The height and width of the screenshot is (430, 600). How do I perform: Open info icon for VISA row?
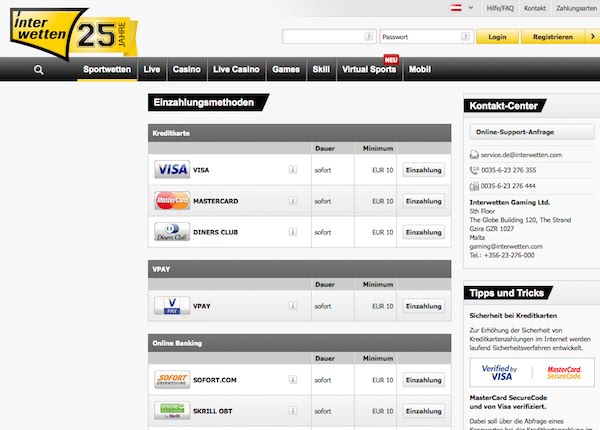pos(293,169)
